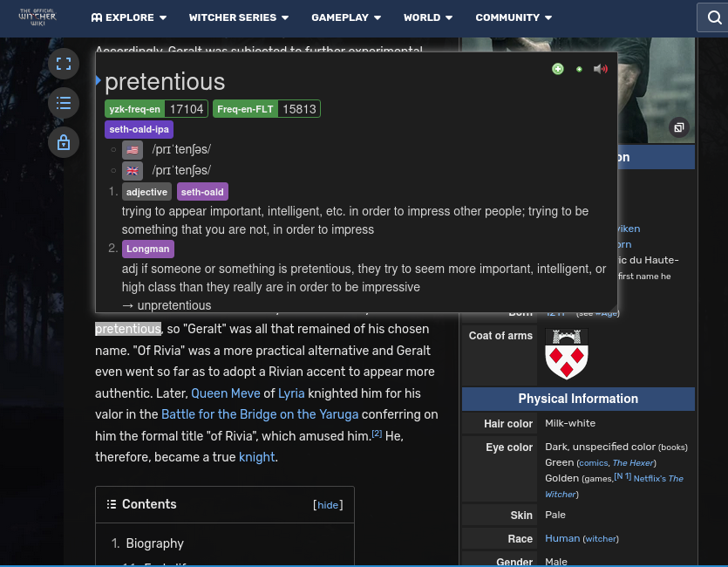This screenshot has height=567, width=728.
Task: Click the coat of arms shield image
Action: [x=567, y=354]
